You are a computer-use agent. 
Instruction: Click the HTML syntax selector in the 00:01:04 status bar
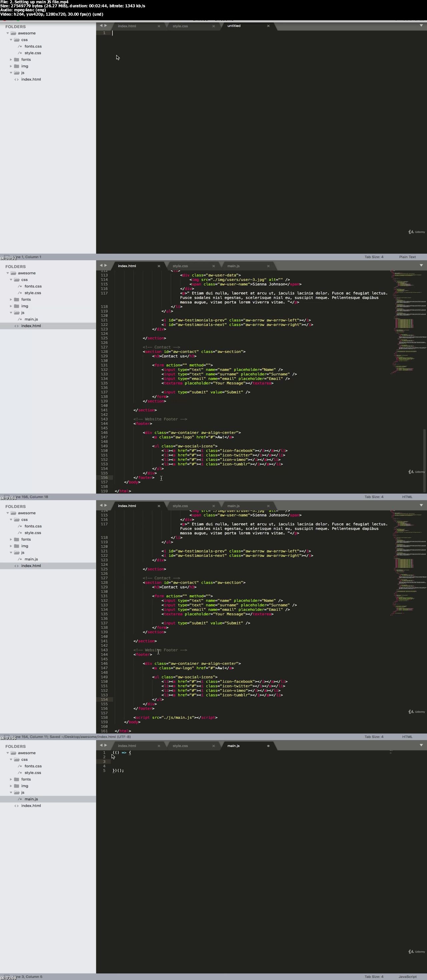coord(407,497)
